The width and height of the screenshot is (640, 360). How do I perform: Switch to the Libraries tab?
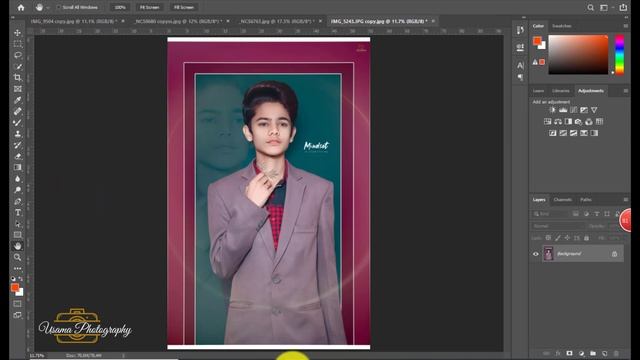click(x=561, y=91)
